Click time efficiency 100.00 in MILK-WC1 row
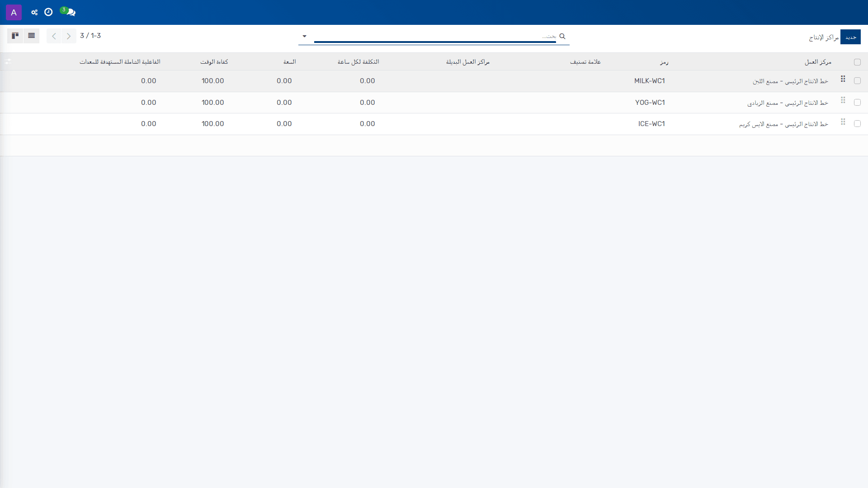868x488 pixels. tap(213, 81)
